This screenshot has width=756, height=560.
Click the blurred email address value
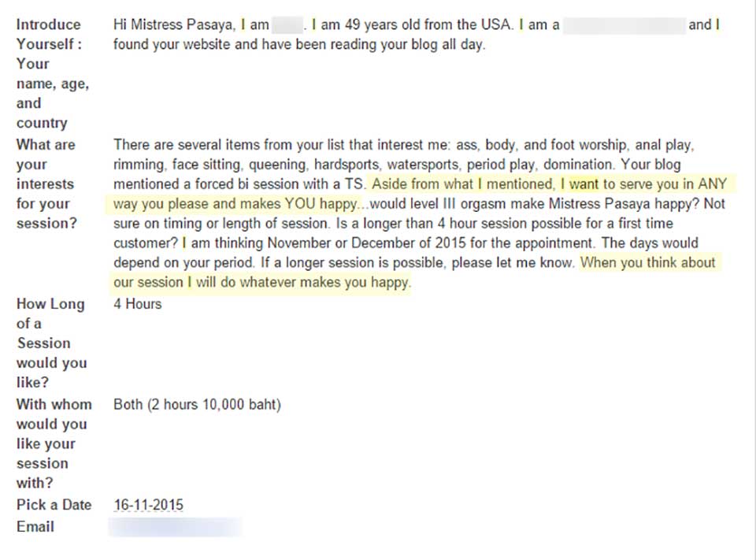click(x=176, y=527)
